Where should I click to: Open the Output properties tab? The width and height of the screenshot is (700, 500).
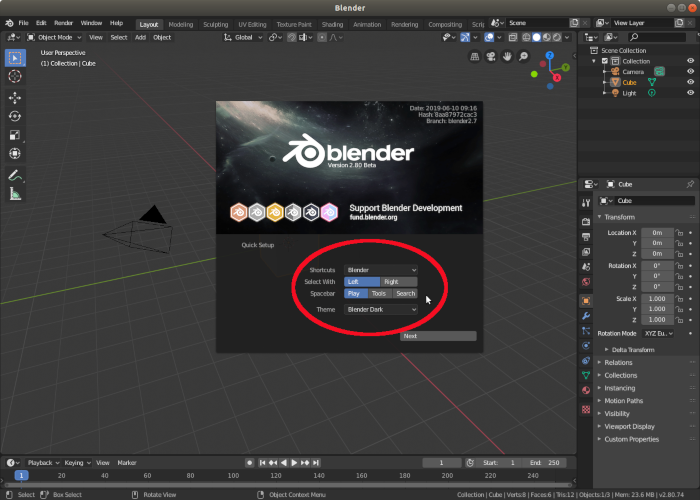pyautogui.click(x=586, y=237)
